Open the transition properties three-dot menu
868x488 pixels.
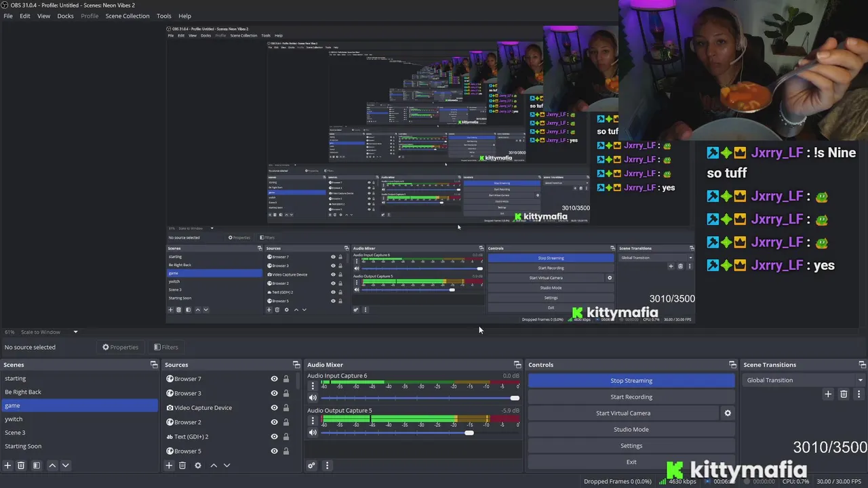(859, 394)
